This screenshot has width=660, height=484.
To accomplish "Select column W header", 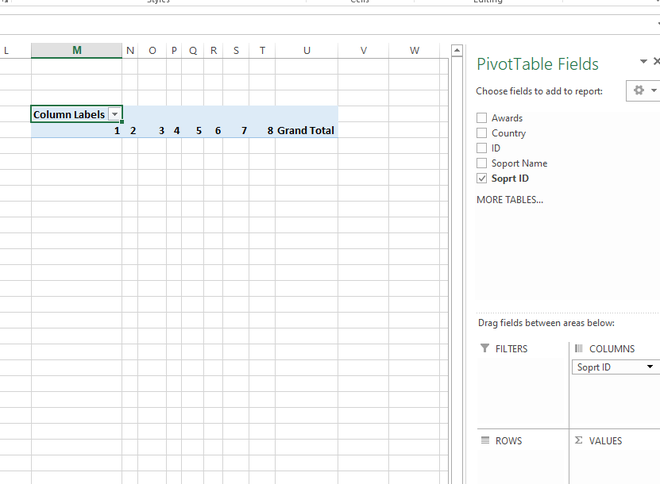I will click(415, 51).
